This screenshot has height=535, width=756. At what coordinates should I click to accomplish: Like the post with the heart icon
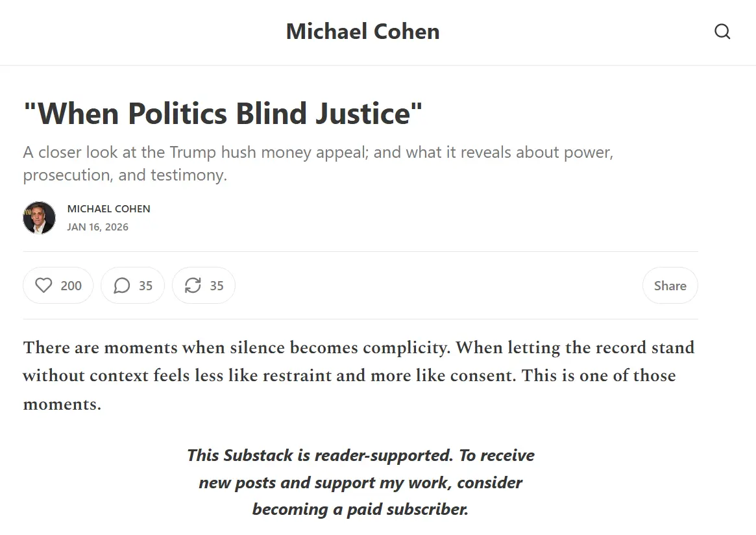pyautogui.click(x=43, y=286)
